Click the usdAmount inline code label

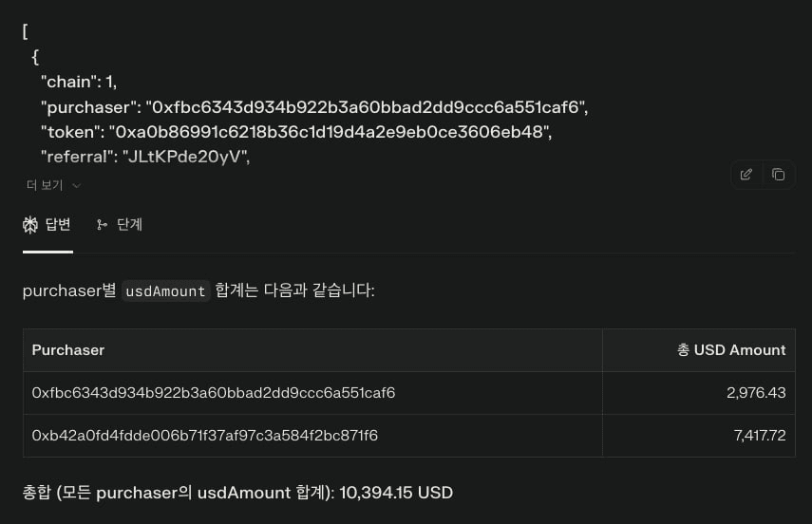[x=166, y=291]
